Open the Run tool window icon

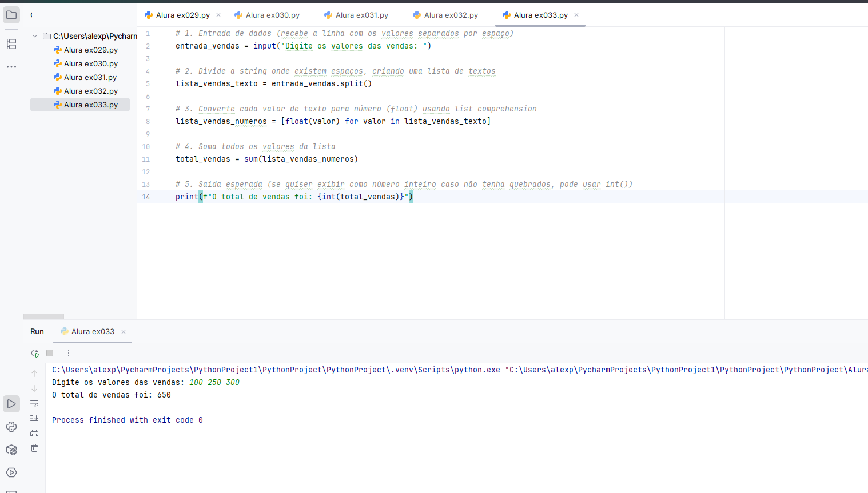pos(11,404)
